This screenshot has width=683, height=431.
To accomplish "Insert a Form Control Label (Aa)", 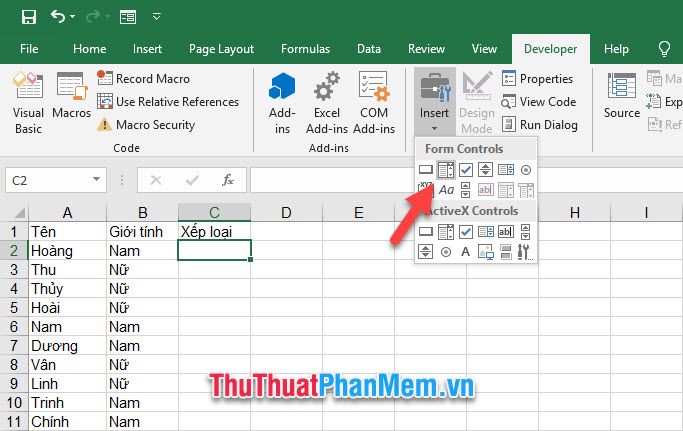I will 446,190.
